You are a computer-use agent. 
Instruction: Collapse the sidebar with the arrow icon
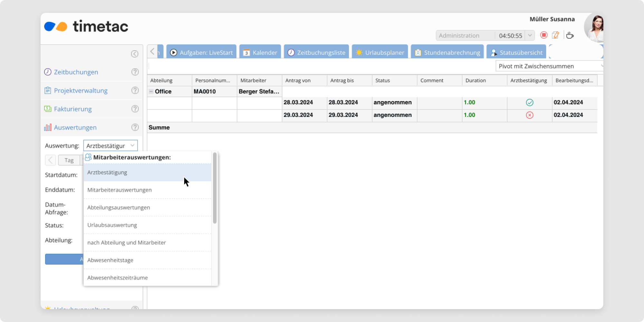click(x=135, y=54)
